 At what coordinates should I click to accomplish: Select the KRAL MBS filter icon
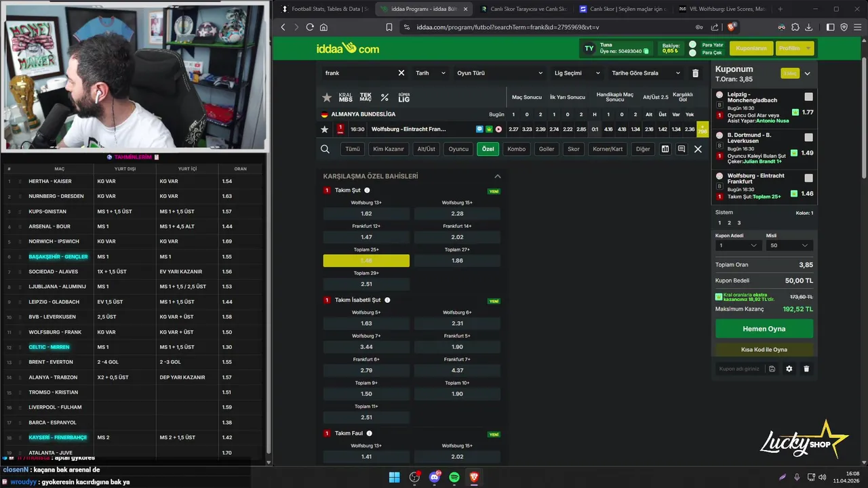tap(346, 98)
